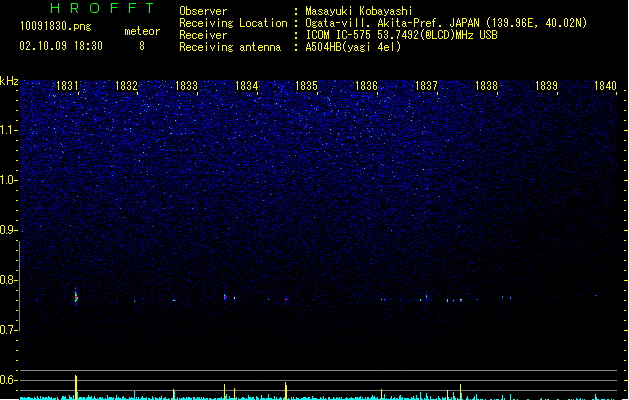The image size is (629, 400).
Task: Click the 1.0 frequency axis label
Action: (x=8, y=180)
